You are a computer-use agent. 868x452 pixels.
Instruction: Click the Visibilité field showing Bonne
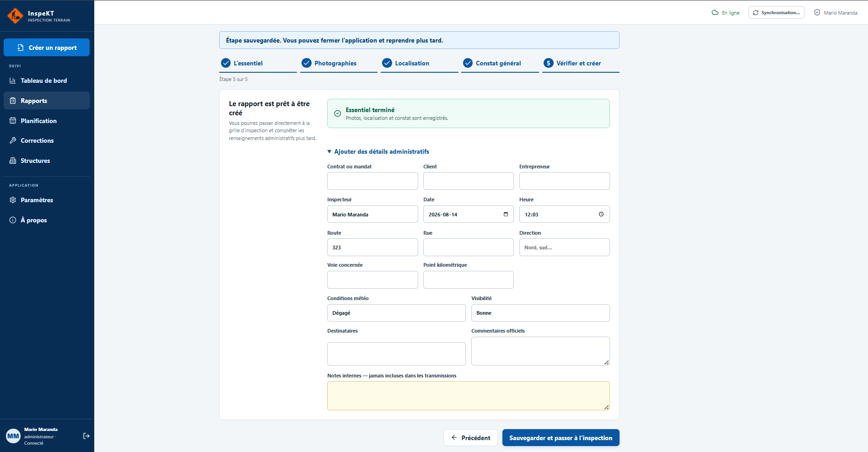(540, 313)
